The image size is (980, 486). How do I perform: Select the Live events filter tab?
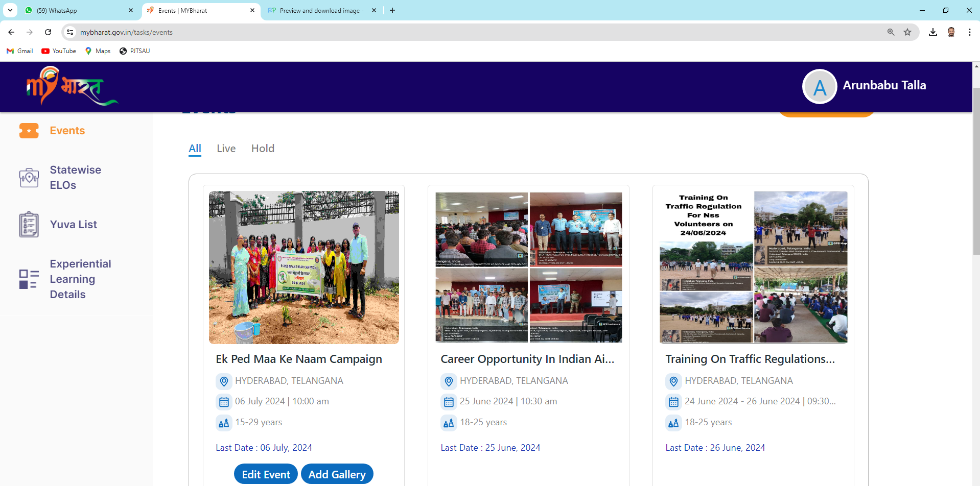[x=226, y=149]
